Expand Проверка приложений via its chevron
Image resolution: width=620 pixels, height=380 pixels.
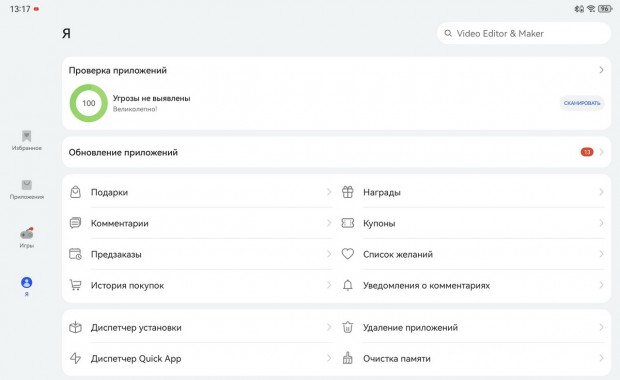tap(601, 70)
